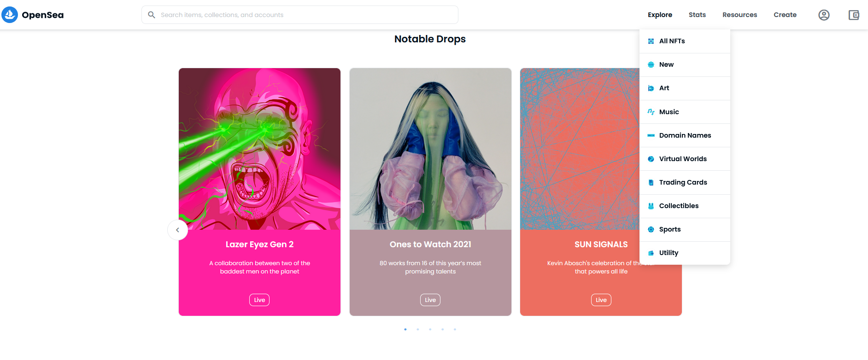868x360 pixels.
Task: Open the wallet icon in header
Action: (854, 15)
